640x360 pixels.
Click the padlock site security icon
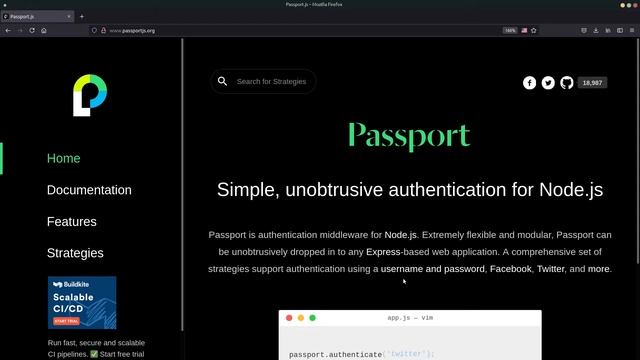pyautogui.click(x=103, y=31)
